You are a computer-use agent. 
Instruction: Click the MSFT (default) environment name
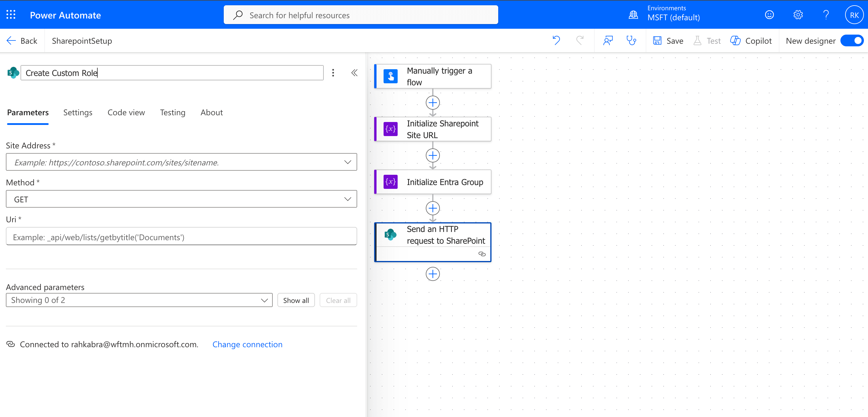coord(674,18)
